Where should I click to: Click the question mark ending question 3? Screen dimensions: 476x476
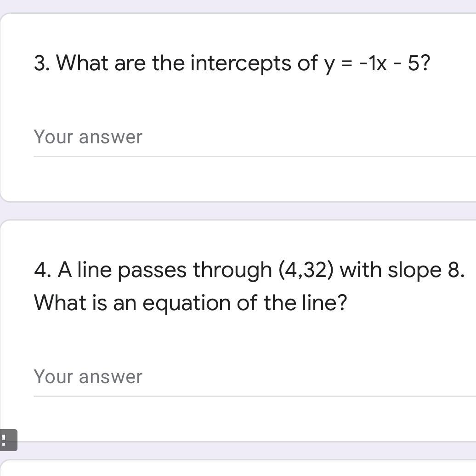click(x=425, y=63)
